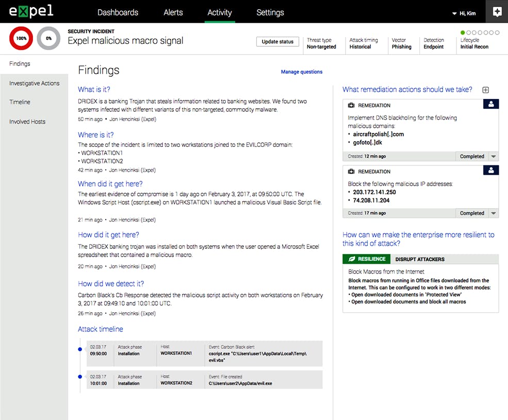Open the 'When did it get here?' question

(x=110, y=183)
